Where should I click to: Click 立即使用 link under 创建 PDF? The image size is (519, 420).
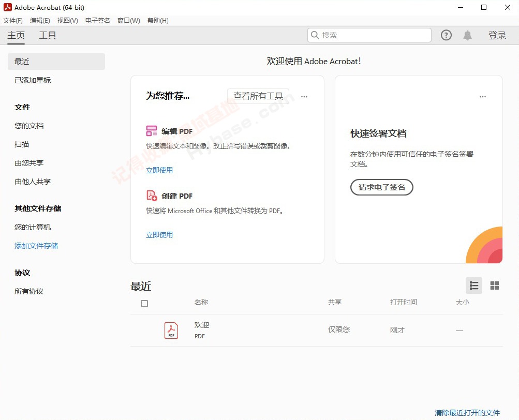point(159,235)
